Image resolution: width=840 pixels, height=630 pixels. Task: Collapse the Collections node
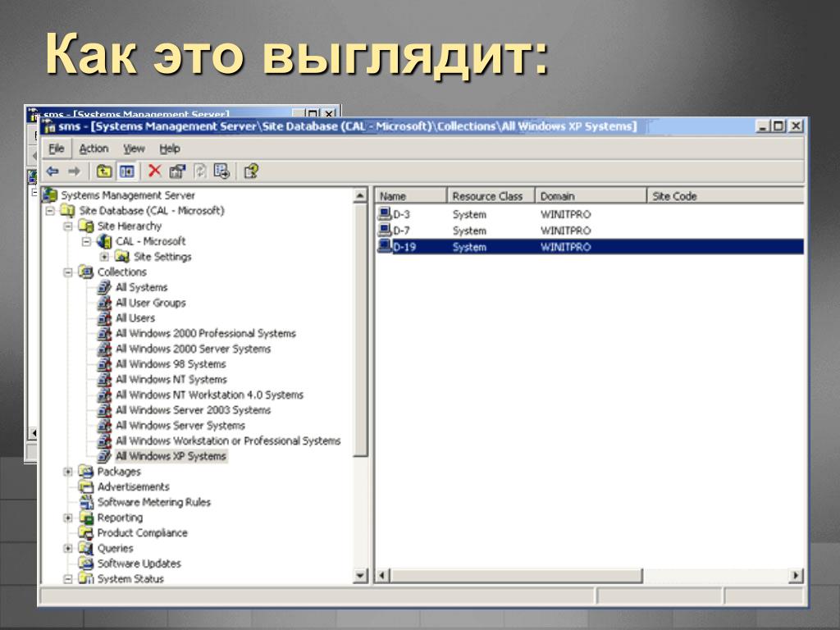68,272
